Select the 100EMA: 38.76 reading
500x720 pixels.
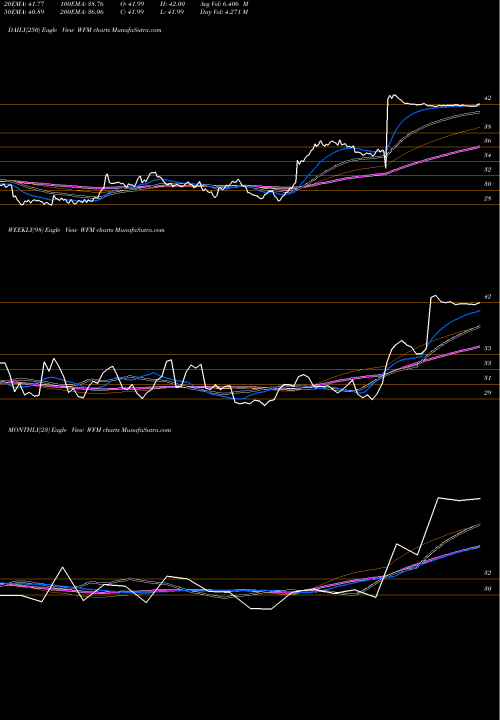click(84, 4)
